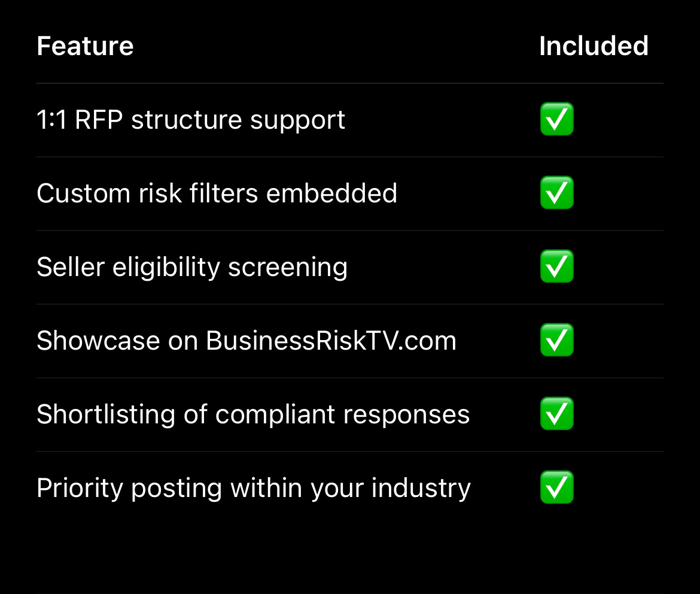Click the word screening in the Seller row
This screenshot has width=700, height=594.
click(288, 267)
